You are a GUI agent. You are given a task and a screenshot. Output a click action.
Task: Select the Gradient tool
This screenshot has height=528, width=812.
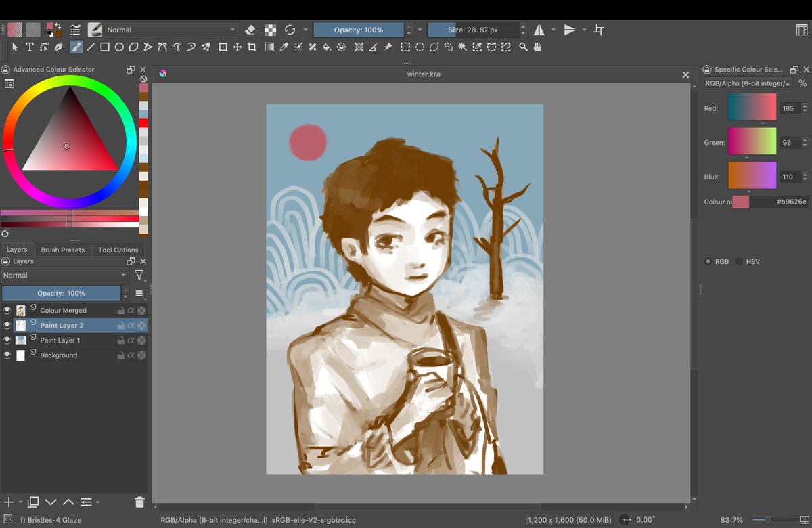point(269,47)
